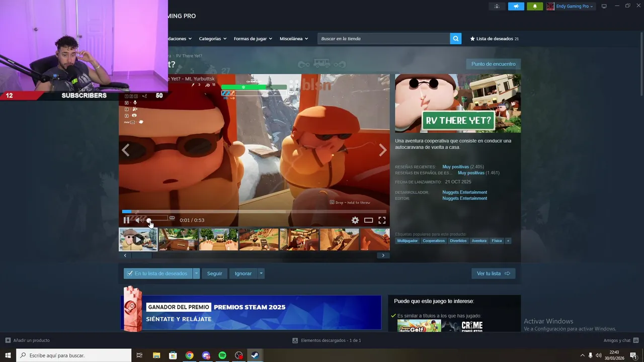Open the RV There Yet? capsule image
This screenshot has height=362, width=644.
(458, 104)
